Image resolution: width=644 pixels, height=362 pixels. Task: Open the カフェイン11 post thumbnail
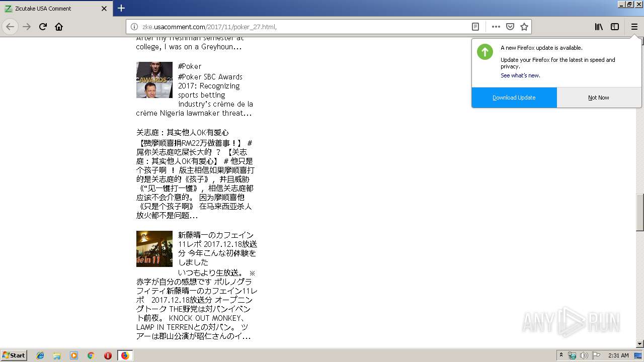coord(154,249)
